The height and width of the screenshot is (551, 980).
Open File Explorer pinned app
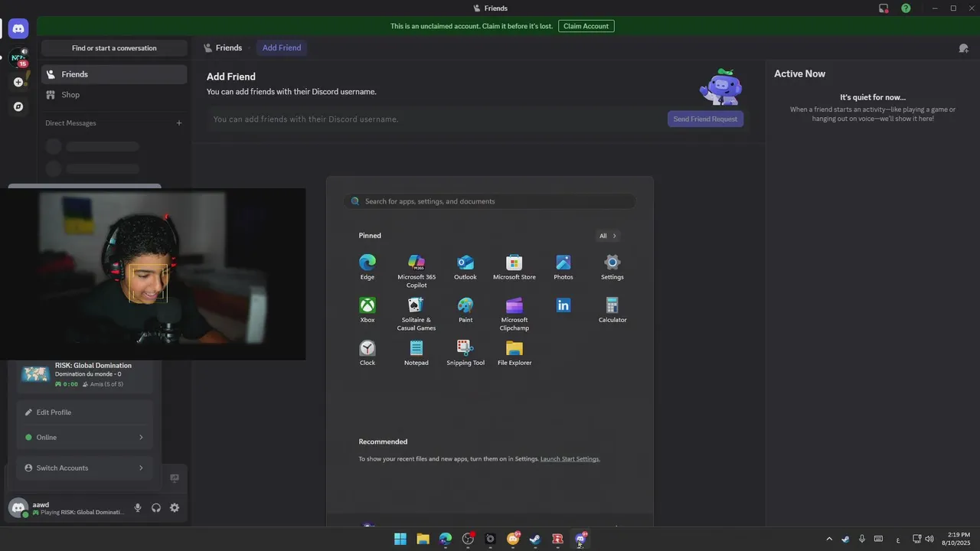pos(514,353)
